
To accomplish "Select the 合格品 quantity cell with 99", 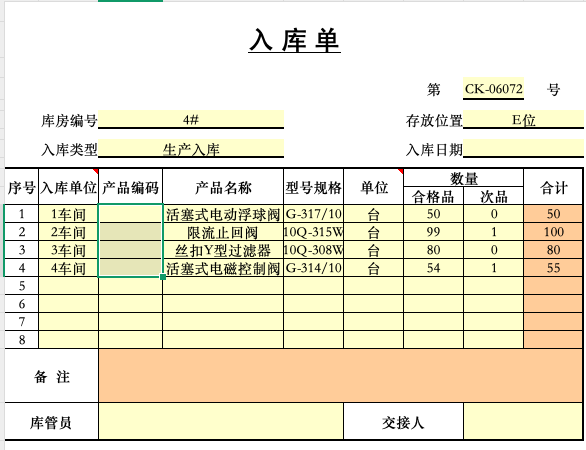I will (434, 232).
